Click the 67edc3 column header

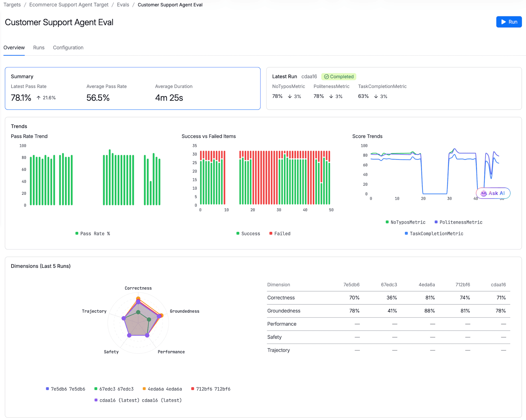point(389,285)
